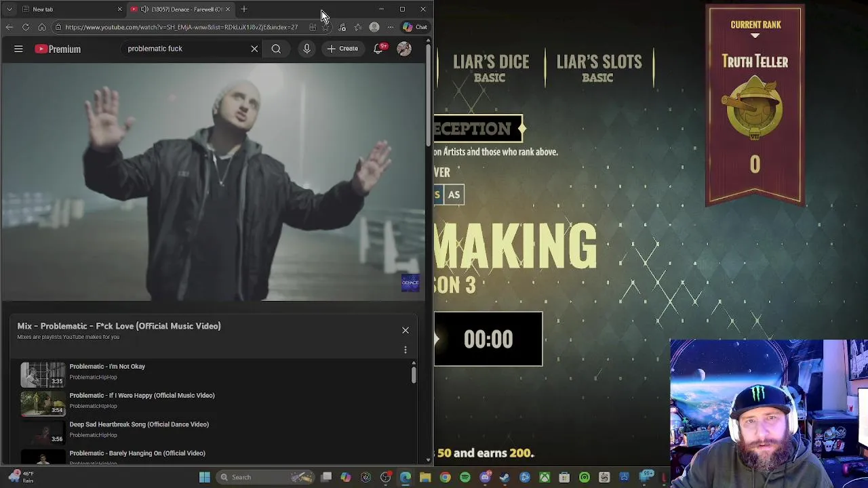Open YouTube notifications bell
This screenshot has height=488, width=868.
tap(379, 49)
